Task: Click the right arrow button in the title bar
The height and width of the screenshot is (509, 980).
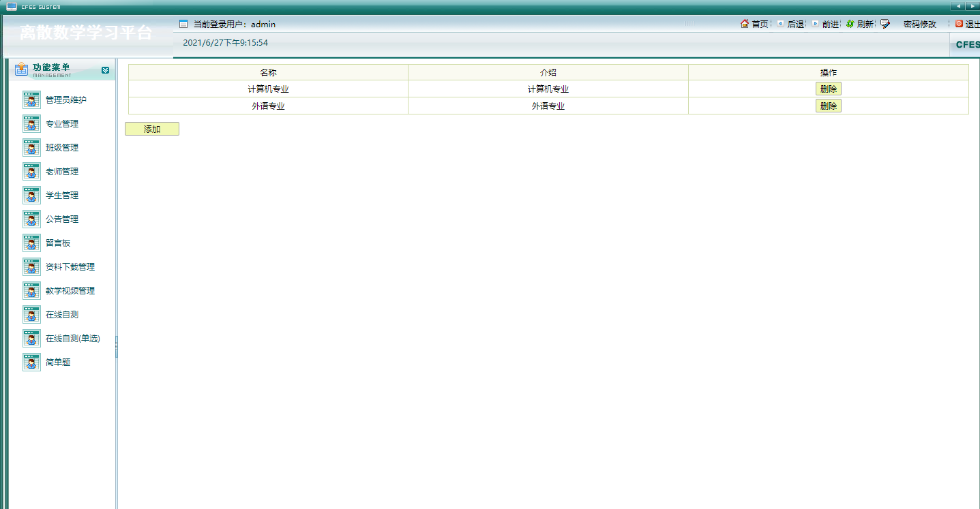Action: (972, 6)
